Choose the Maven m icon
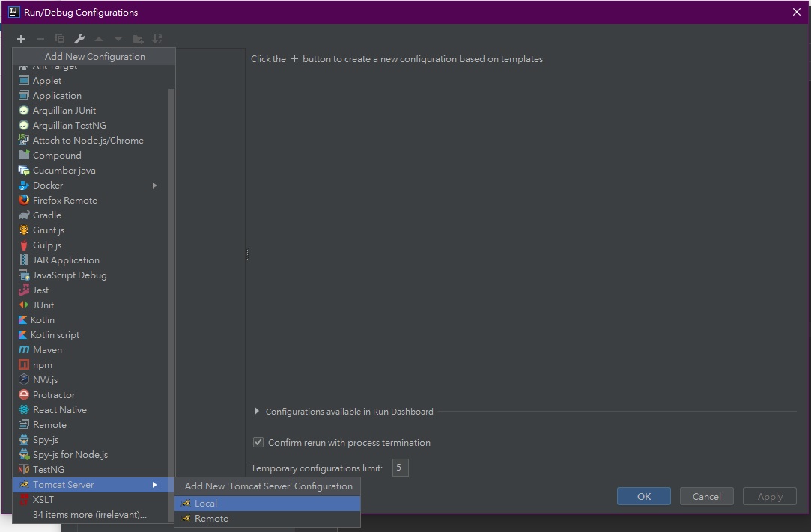The width and height of the screenshot is (811, 532). (x=24, y=349)
